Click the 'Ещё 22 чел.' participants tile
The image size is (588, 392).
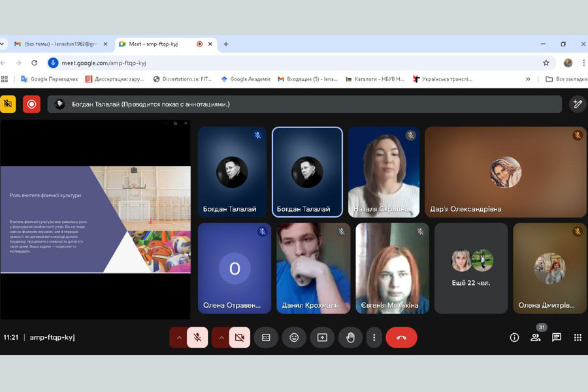(471, 268)
